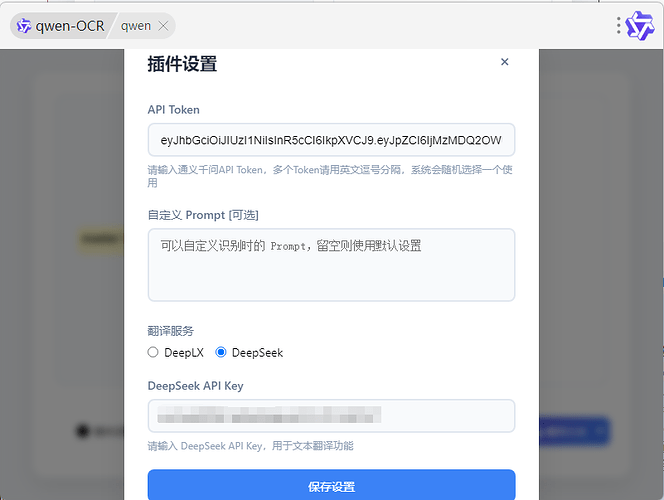Screen dimensions: 664x500
Task: Click the qwen-OCR tab logo icon
Action: (x=24, y=26)
